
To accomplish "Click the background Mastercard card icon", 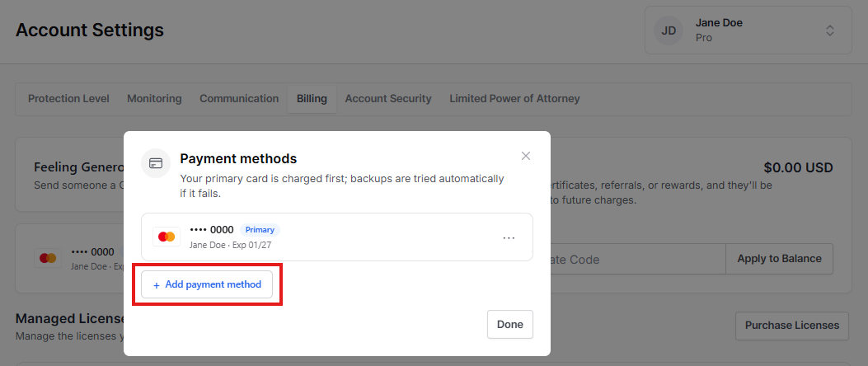I will [x=48, y=258].
